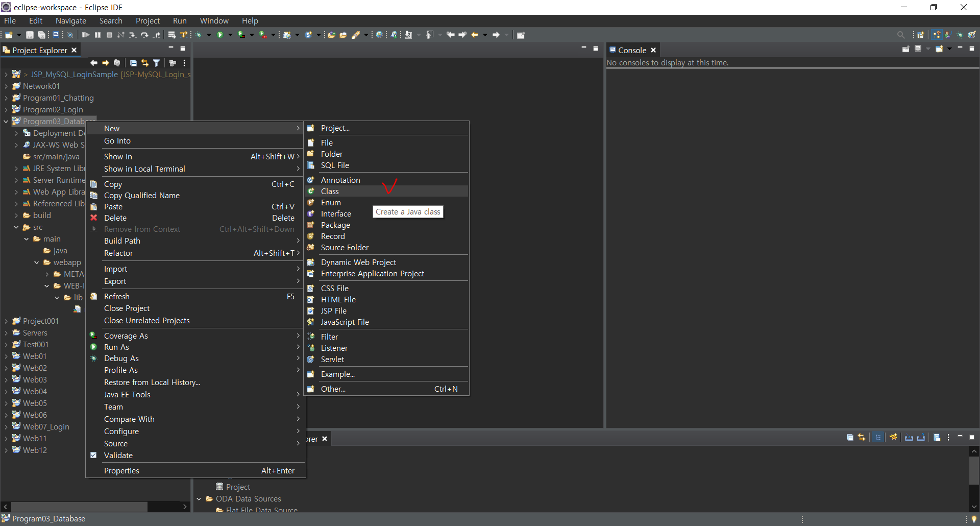The height and width of the screenshot is (526, 980).
Task: Click bottom panel vertical scrollbar thumb
Action: 974,470
